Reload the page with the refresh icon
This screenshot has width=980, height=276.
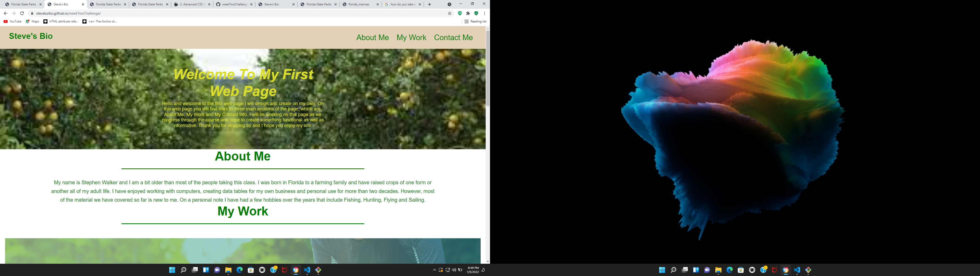click(x=22, y=13)
